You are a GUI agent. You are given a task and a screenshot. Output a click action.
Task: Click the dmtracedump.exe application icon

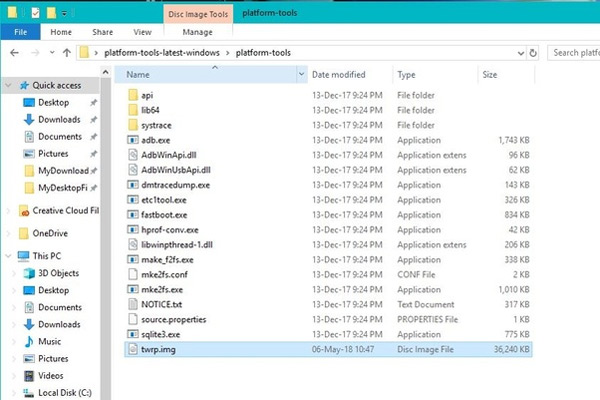click(x=133, y=185)
